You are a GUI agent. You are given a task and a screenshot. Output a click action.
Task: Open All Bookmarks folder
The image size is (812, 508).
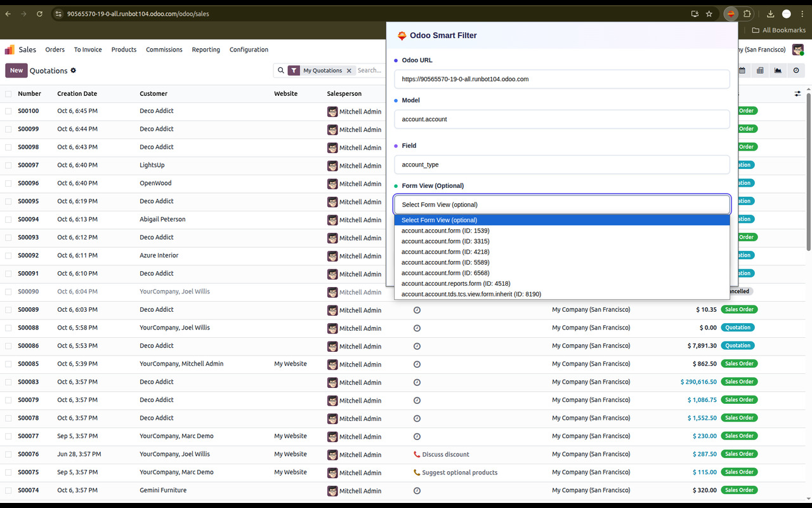779,30
